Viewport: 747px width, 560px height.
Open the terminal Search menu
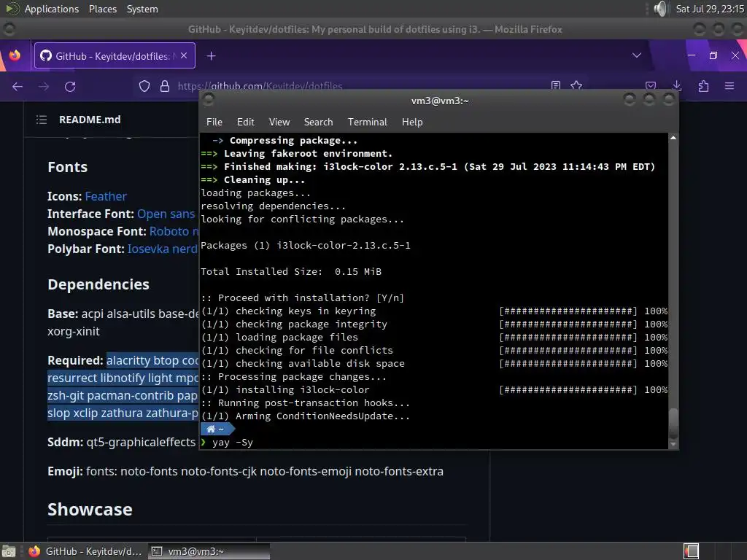pos(318,122)
